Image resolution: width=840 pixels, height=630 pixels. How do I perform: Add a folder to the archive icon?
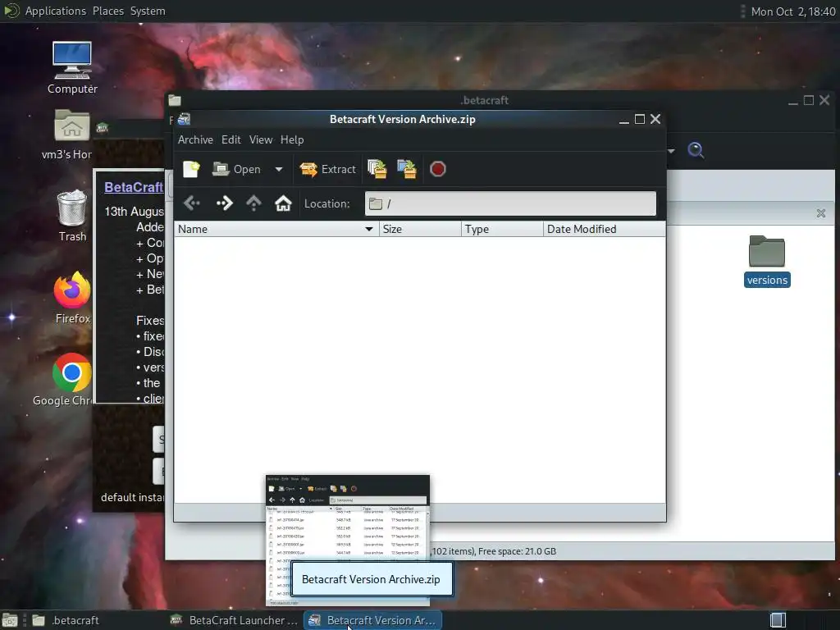pyautogui.click(x=407, y=169)
